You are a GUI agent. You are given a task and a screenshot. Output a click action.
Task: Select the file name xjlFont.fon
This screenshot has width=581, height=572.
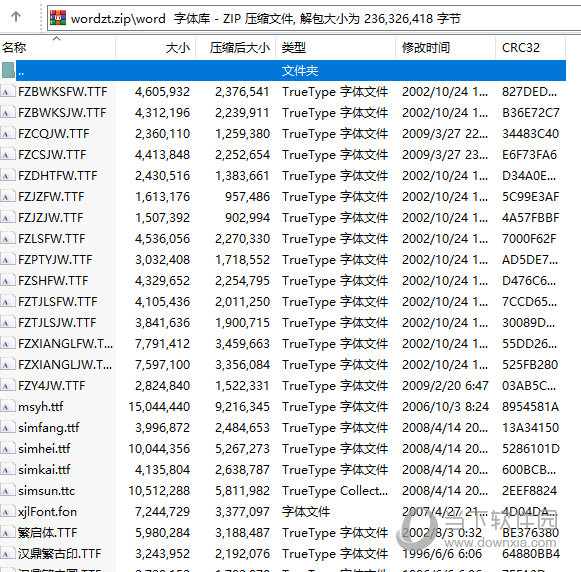[x=47, y=512]
